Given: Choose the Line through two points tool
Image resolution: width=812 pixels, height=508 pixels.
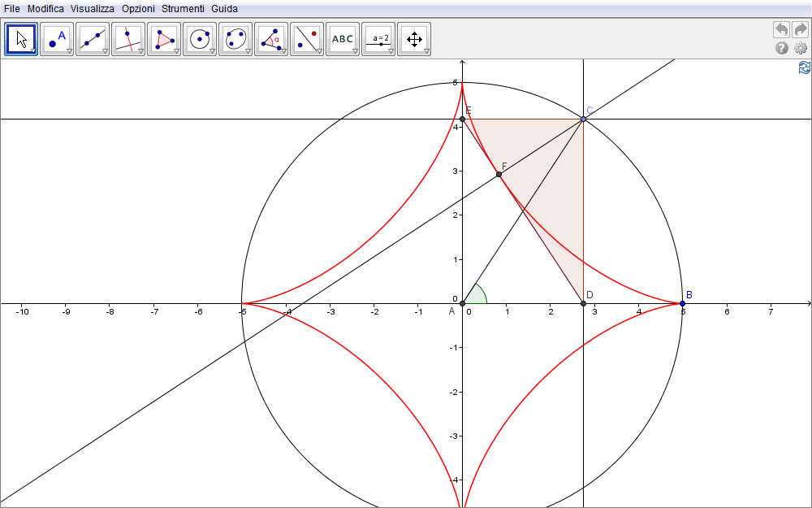Looking at the screenshot, I should tap(93, 38).
